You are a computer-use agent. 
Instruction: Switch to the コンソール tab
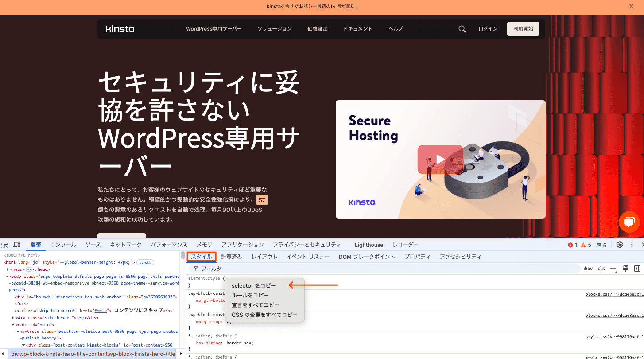63,244
